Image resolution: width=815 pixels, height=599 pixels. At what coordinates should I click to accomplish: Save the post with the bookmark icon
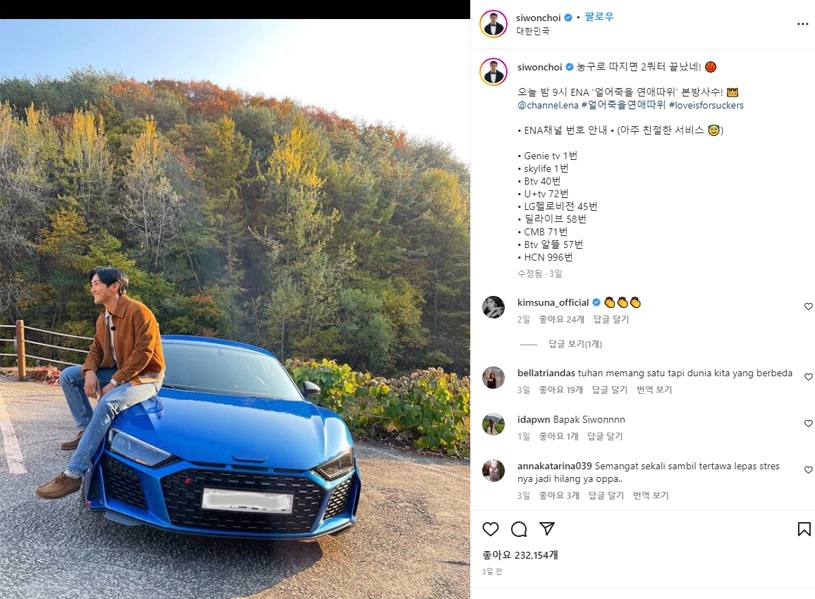click(x=804, y=529)
